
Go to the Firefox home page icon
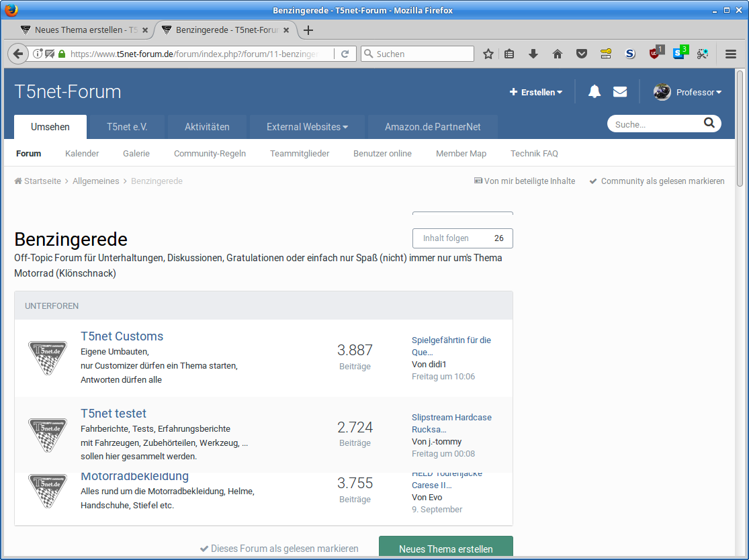point(558,54)
